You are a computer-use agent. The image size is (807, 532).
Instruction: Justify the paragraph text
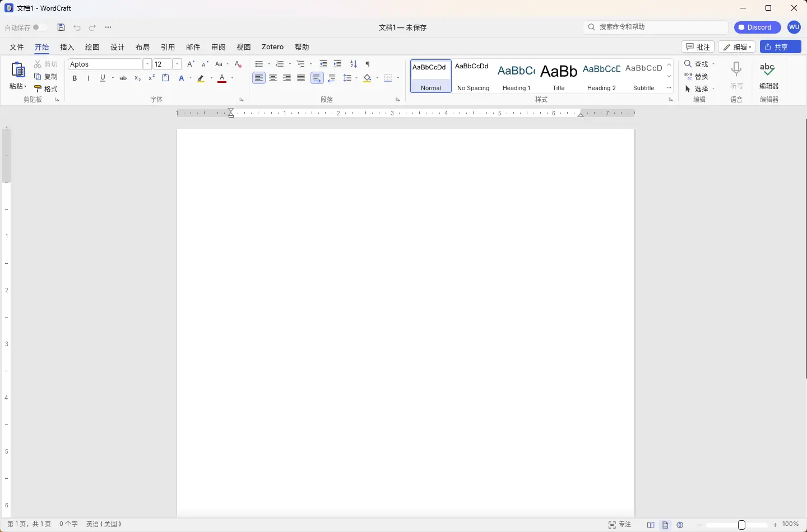coord(301,78)
